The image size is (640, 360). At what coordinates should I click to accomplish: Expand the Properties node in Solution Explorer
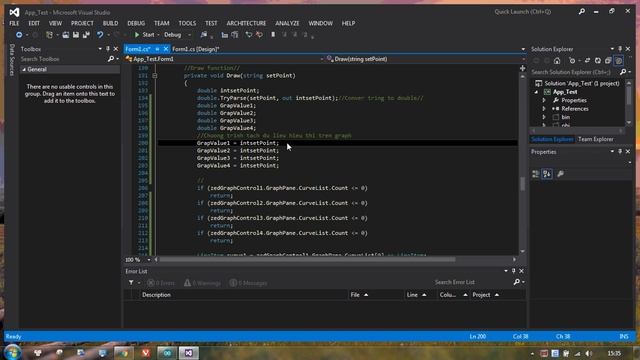(544, 100)
